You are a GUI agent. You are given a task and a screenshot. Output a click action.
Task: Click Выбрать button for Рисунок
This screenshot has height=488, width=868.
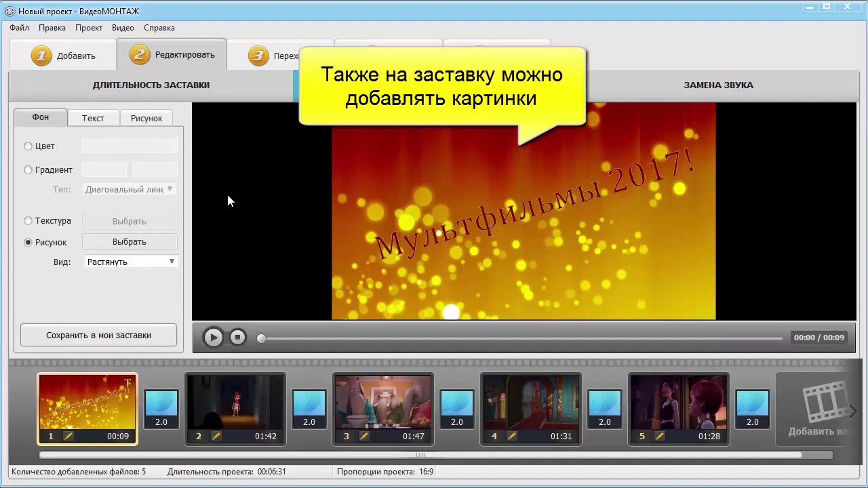[x=130, y=242]
